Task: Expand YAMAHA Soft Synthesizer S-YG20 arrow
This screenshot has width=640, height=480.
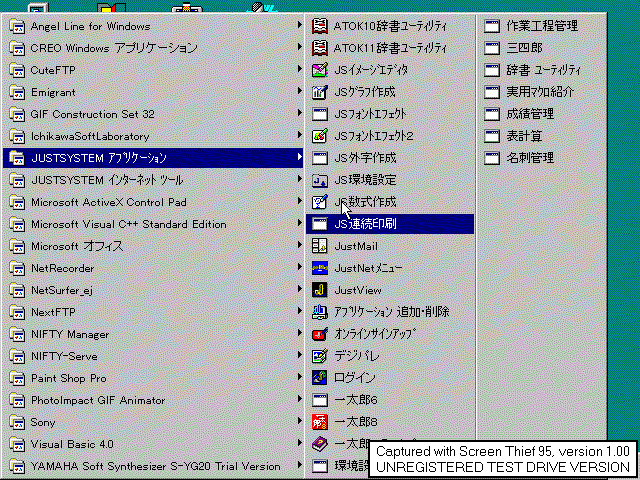Action: pyautogui.click(x=299, y=465)
